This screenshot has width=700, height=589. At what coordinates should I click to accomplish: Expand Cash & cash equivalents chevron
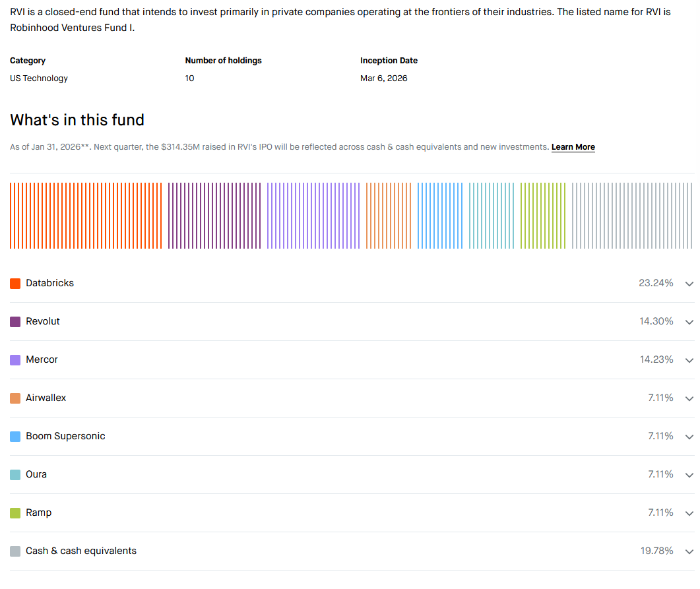(x=689, y=552)
